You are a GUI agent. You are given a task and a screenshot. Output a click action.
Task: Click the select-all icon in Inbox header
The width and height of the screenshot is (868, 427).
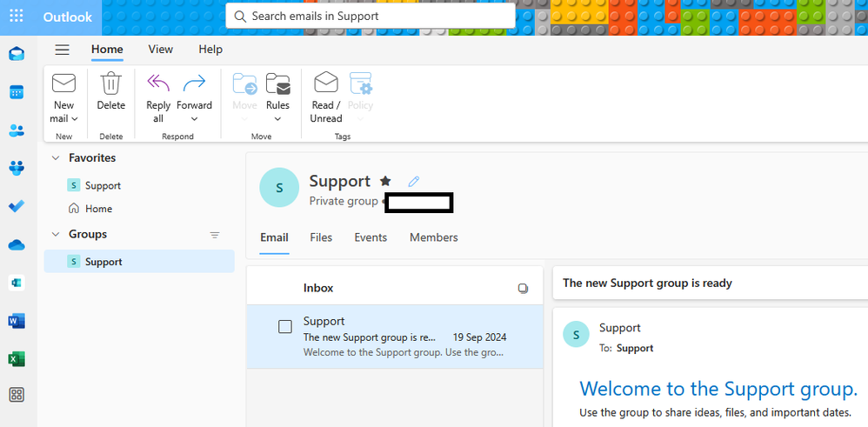[x=523, y=288]
